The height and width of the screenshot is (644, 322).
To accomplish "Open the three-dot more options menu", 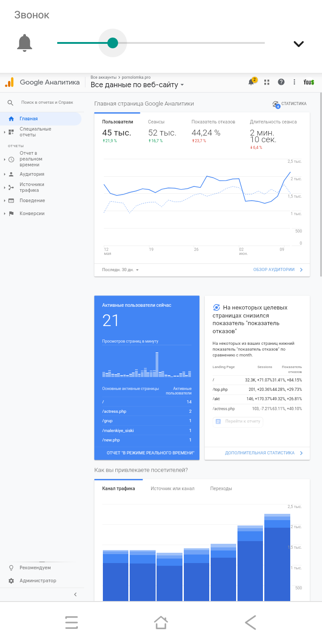I will (294, 82).
